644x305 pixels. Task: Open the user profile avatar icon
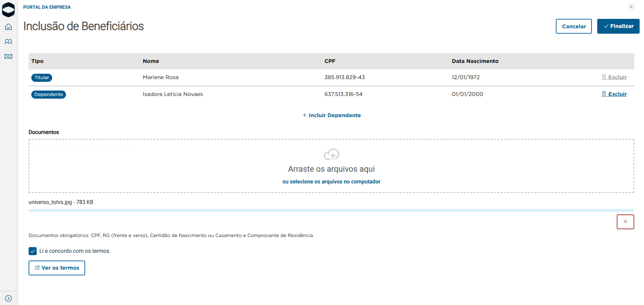(631, 7)
